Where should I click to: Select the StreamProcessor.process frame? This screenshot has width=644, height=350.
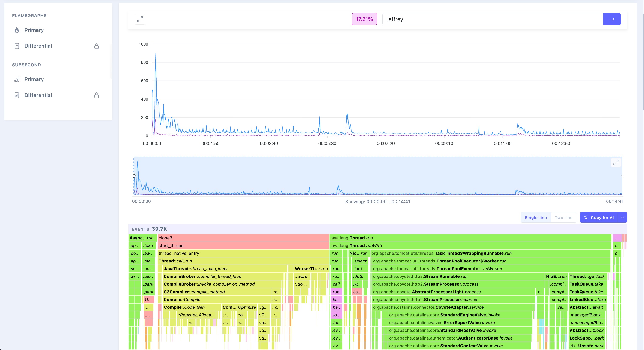click(x=458, y=284)
